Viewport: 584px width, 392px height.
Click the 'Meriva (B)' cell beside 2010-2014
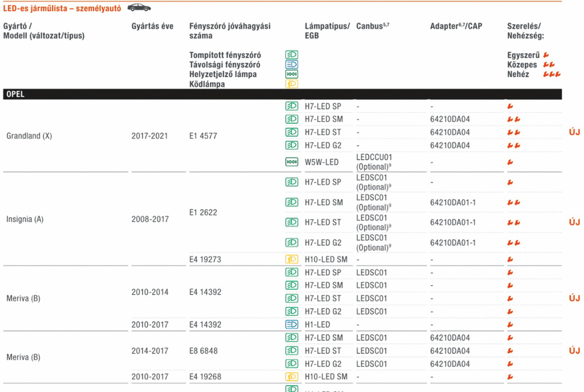23,298
